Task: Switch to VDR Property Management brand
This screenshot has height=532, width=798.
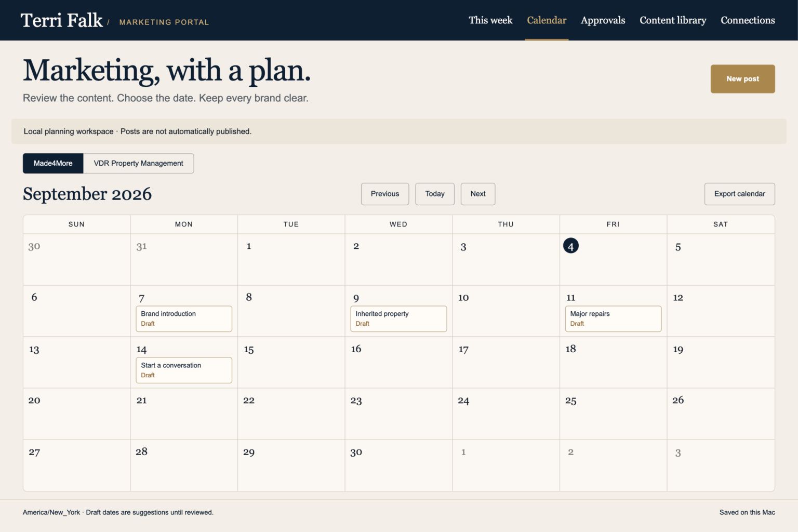Action: click(138, 163)
